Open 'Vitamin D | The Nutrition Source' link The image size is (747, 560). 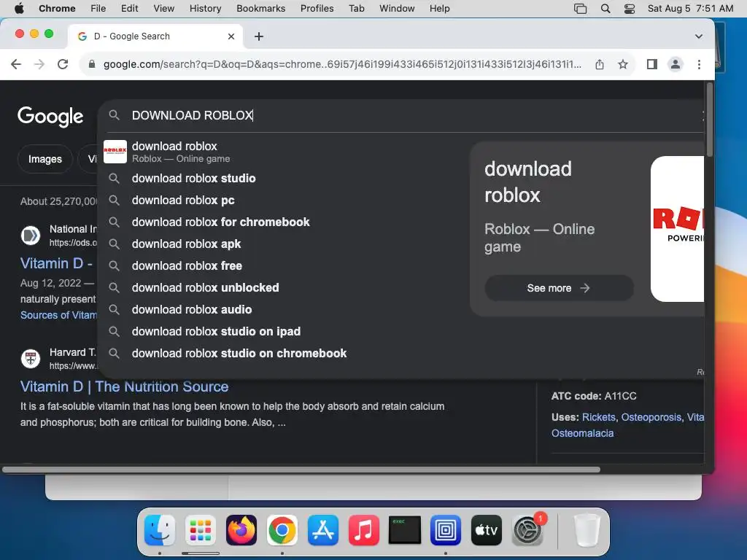[x=124, y=386]
